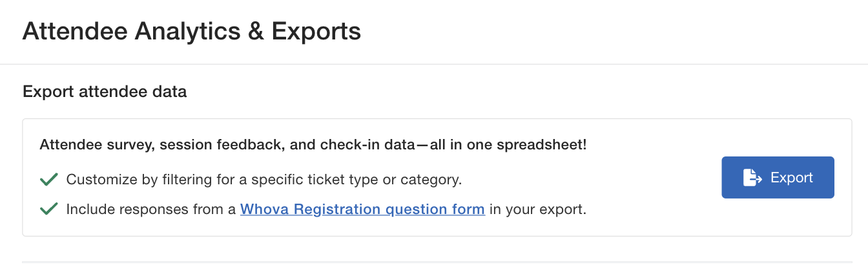Viewport: 868px width, 269px height.
Task: Click the blue Export button
Action: [x=778, y=177]
